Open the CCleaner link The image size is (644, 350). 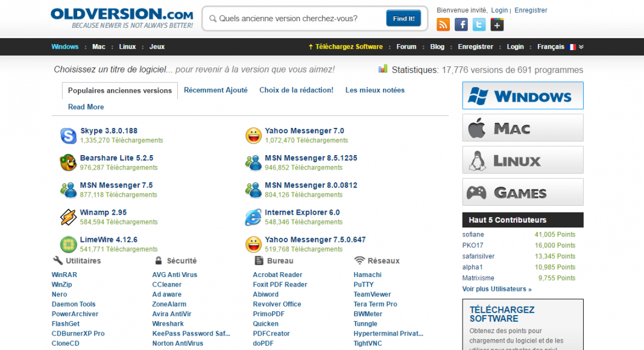click(x=167, y=285)
